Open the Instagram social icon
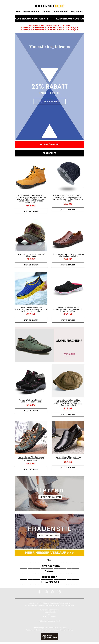The width and height of the screenshot is (99, 644). [x=53, y=592]
